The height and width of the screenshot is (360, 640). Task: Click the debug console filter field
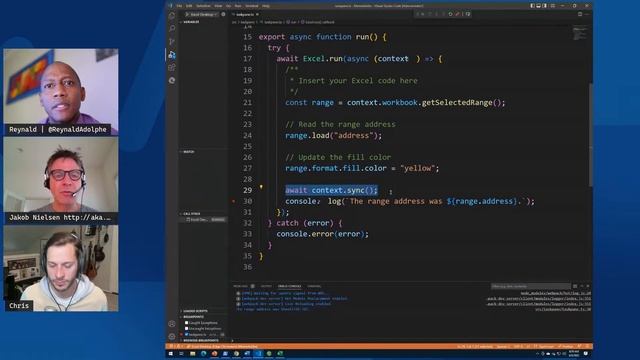[530, 286]
